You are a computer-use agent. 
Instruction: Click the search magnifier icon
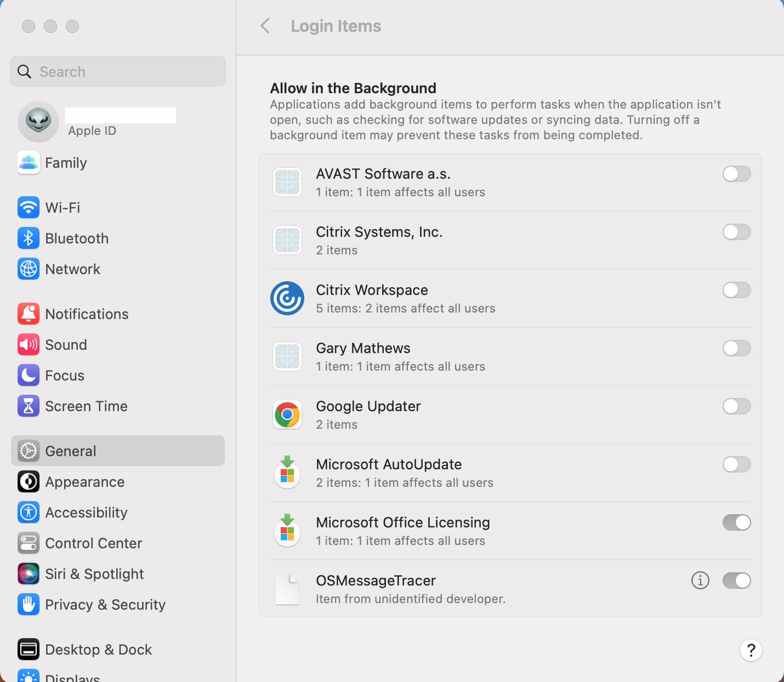(25, 71)
